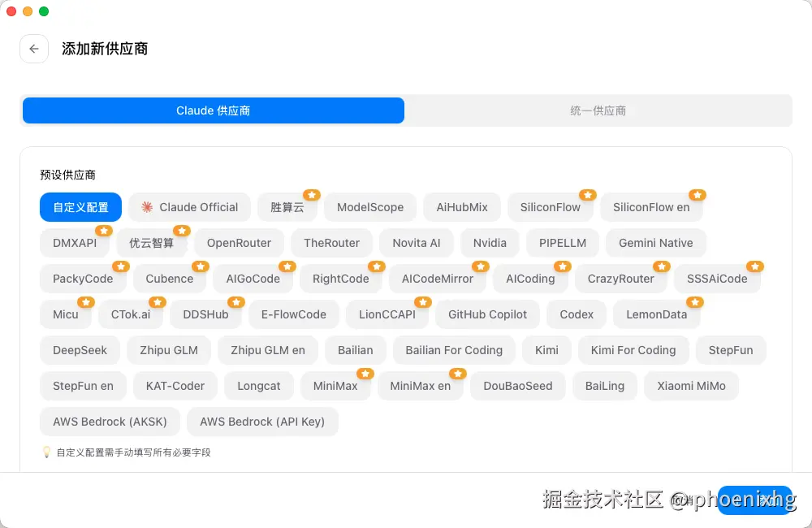Choose CrazyRouter preset
Screen dimensions: 812x528
coord(621,279)
